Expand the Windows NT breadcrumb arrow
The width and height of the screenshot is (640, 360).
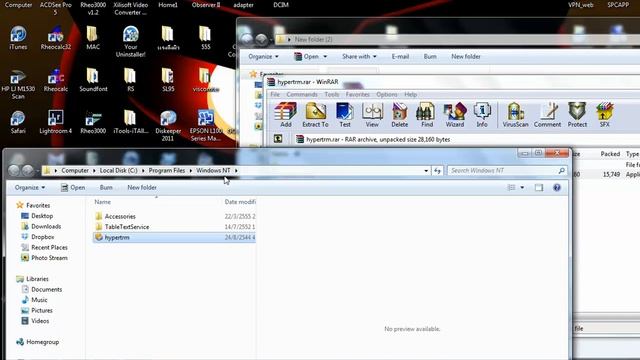coord(236,170)
